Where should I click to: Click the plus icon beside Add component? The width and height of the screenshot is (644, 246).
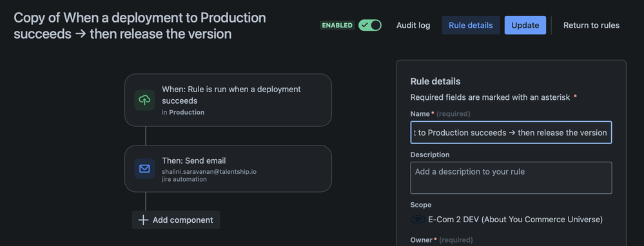click(143, 220)
